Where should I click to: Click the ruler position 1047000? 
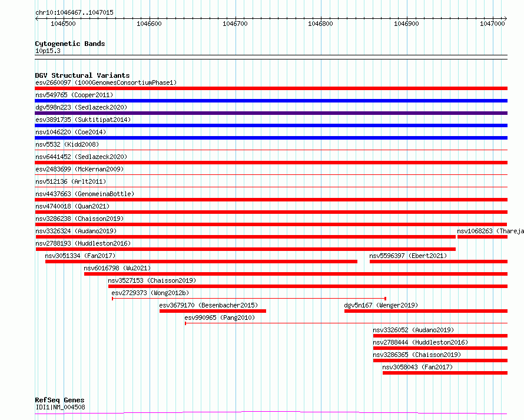492,24
